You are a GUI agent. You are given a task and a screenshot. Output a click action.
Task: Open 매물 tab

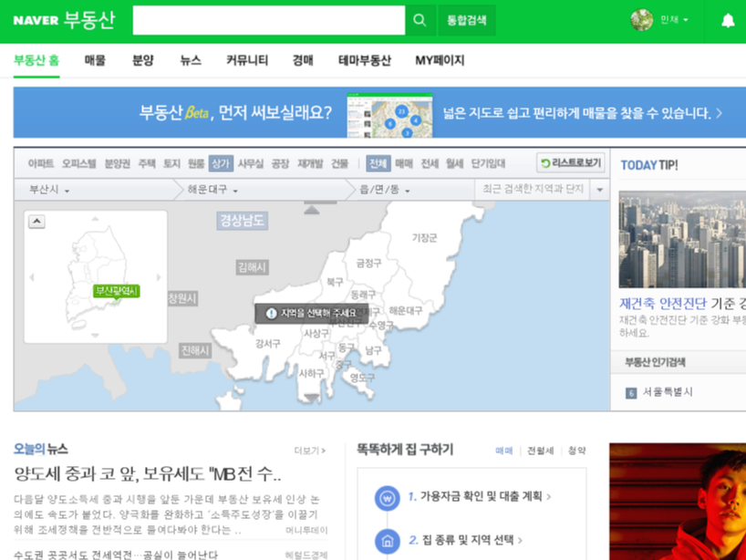tap(95, 60)
